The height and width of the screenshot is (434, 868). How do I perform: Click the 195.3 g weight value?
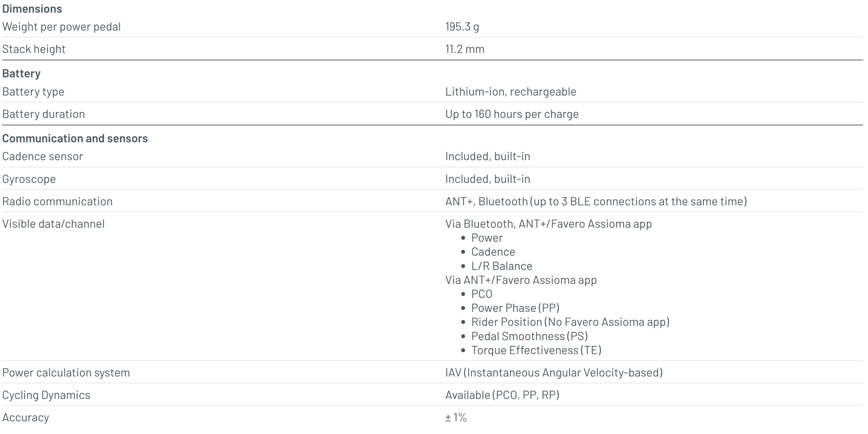coord(462,27)
